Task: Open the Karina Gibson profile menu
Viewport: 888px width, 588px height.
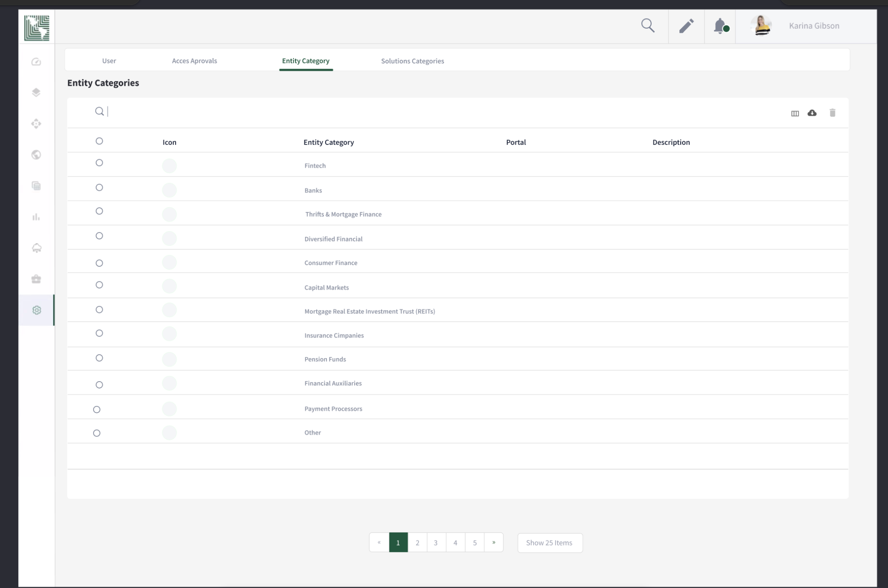Action: click(796, 26)
